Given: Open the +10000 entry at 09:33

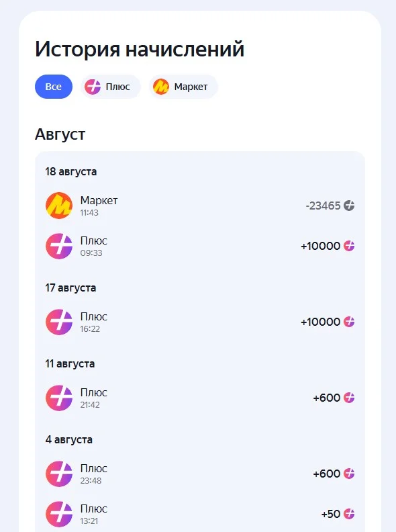Looking at the screenshot, I should pos(200,246).
